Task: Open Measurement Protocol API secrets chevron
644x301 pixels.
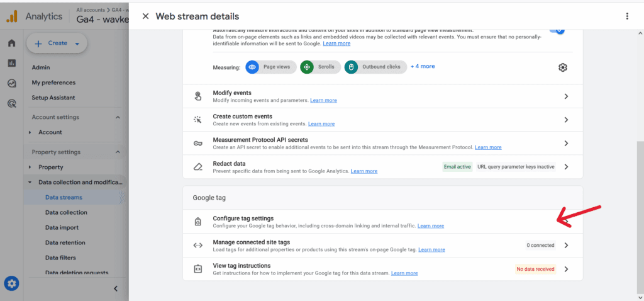Action: click(x=567, y=144)
